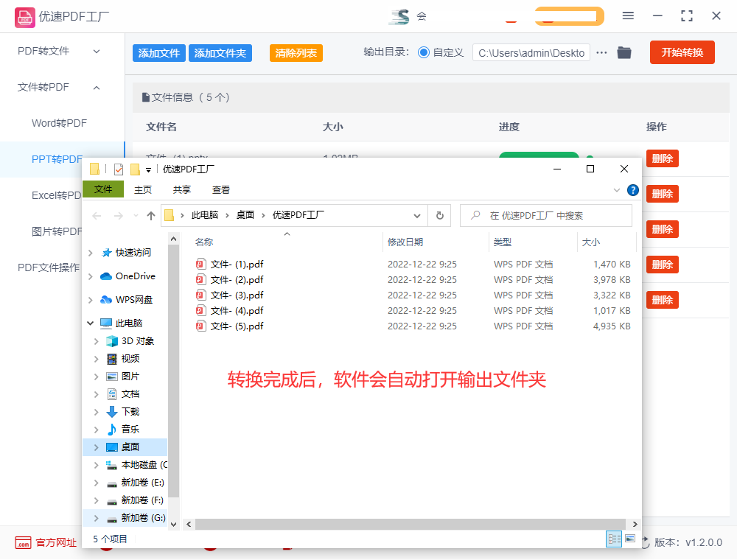Sort by 修改日期 column header
The height and width of the screenshot is (560, 737).
[405, 242]
